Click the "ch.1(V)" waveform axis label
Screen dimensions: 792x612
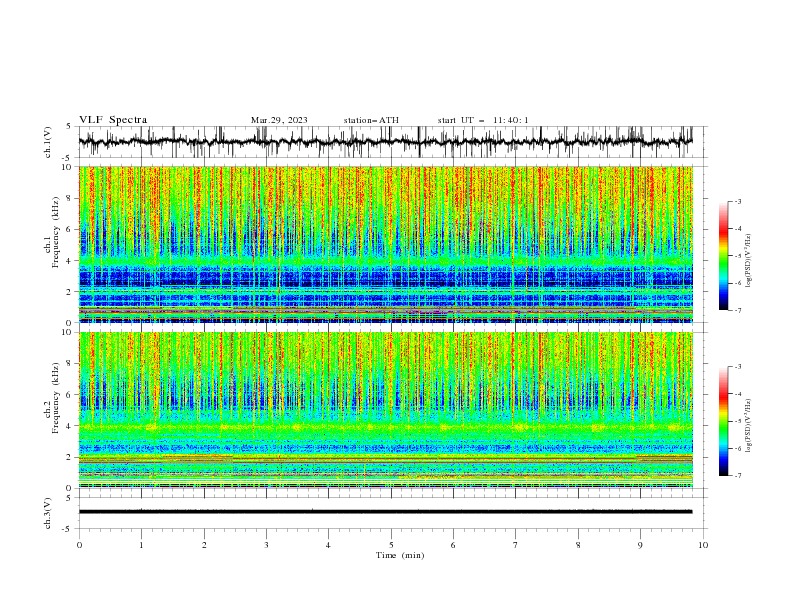pyautogui.click(x=48, y=142)
